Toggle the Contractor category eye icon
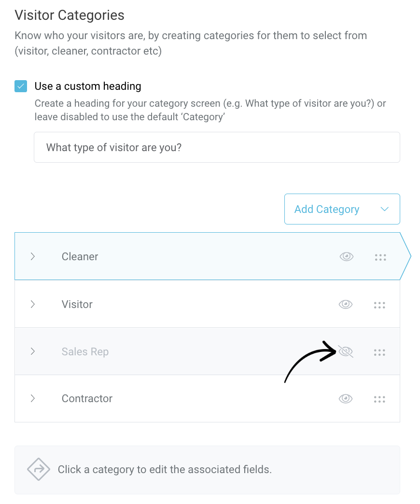Image resolution: width=420 pixels, height=504 pixels. pyautogui.click(x=346, y=399)
